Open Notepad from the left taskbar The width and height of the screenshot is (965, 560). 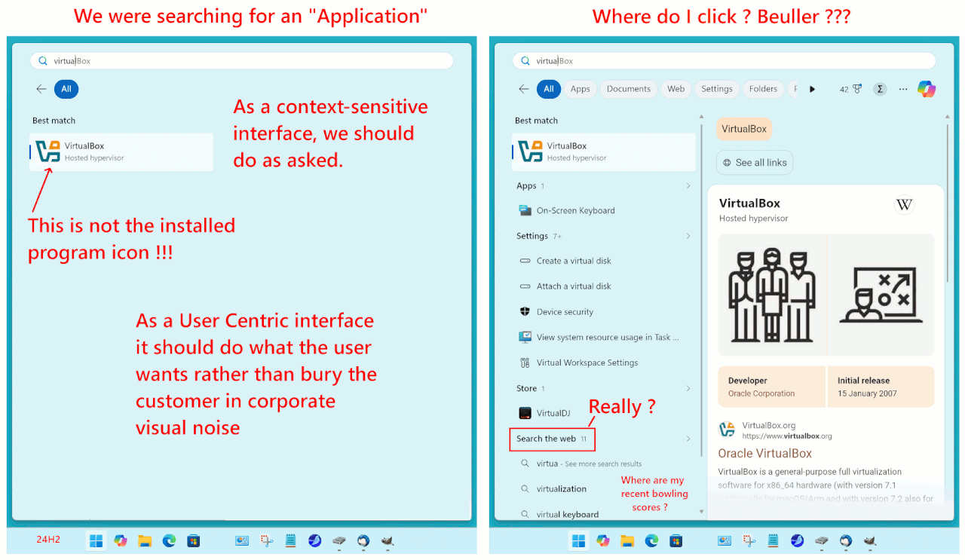tap(290, 540)
